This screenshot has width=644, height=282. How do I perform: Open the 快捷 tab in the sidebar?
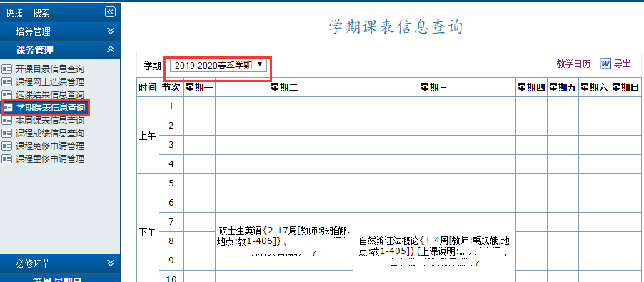pyautogui.click(x=14, y=13)
